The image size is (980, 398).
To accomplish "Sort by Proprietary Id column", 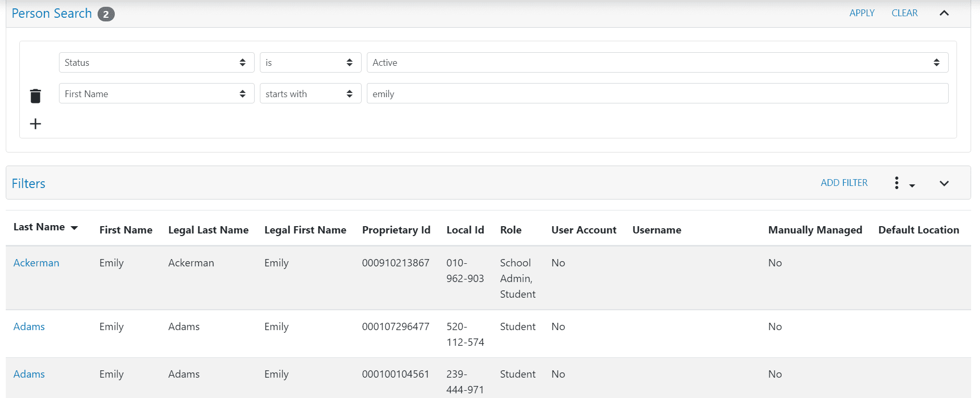I will [396, 230].
